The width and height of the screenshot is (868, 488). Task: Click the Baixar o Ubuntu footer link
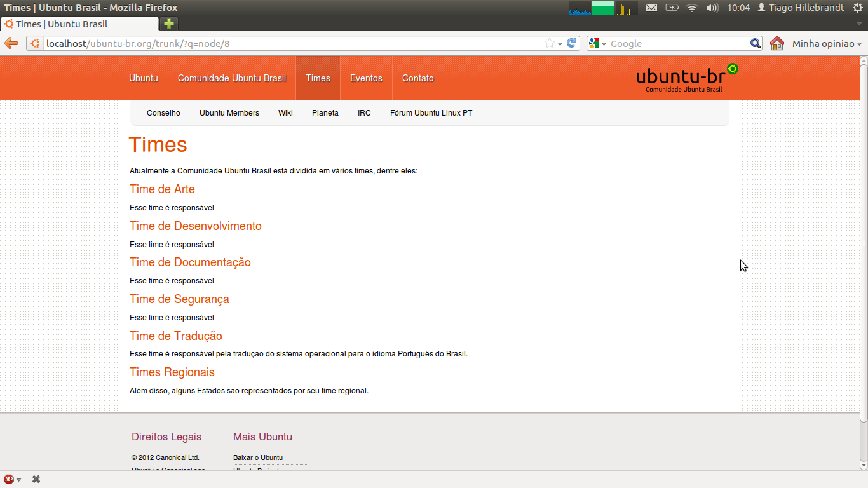(x=258, y=457)
